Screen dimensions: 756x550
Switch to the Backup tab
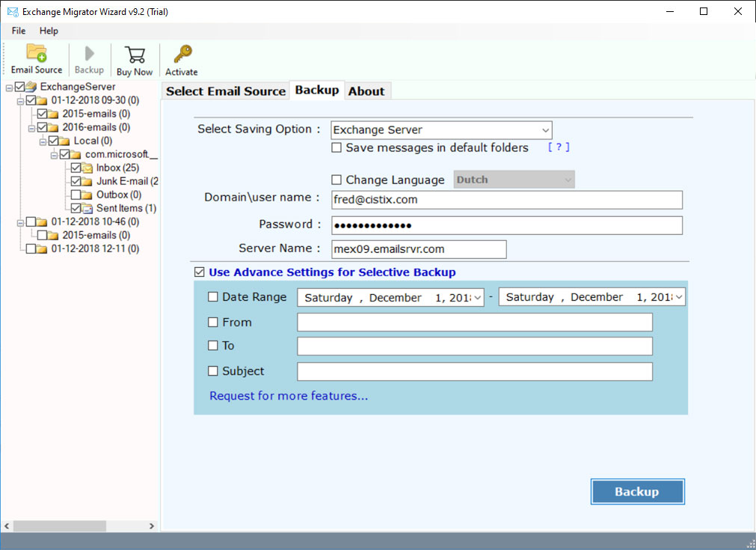point(317,91)
